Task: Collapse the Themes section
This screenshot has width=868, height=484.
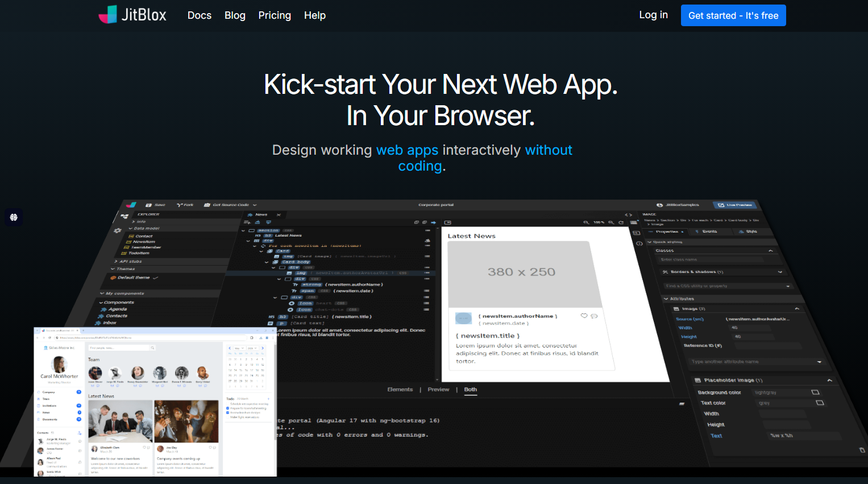Action: (x=123, y=269)
